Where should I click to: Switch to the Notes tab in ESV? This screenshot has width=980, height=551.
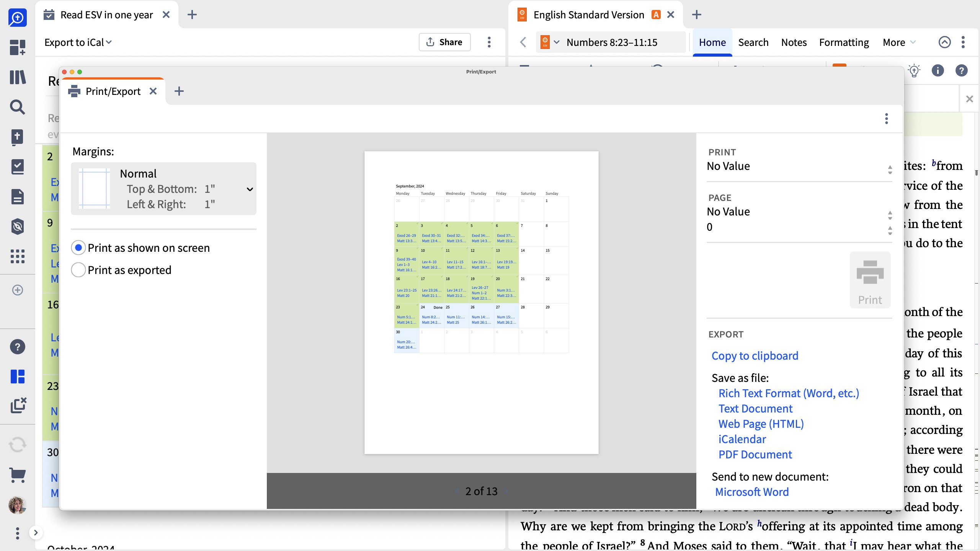click(x=794, y=42)
